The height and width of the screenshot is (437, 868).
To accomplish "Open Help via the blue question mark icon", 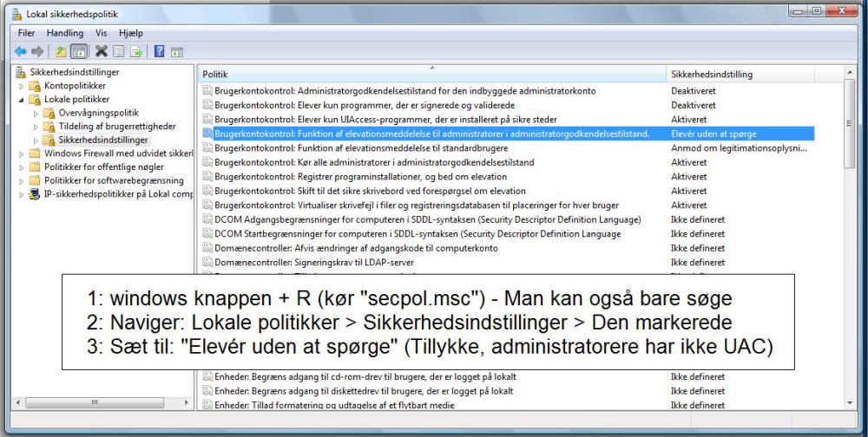I will click(x=160, y=51).
